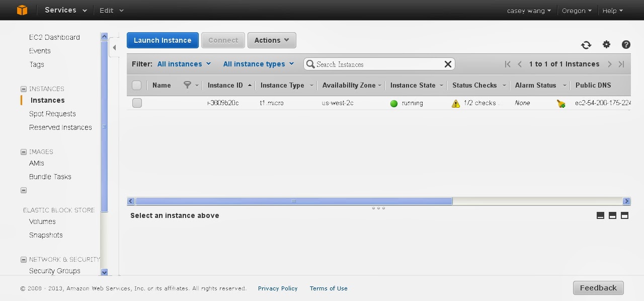Open the All instances filter dropdown

click(x=184, y=64)
